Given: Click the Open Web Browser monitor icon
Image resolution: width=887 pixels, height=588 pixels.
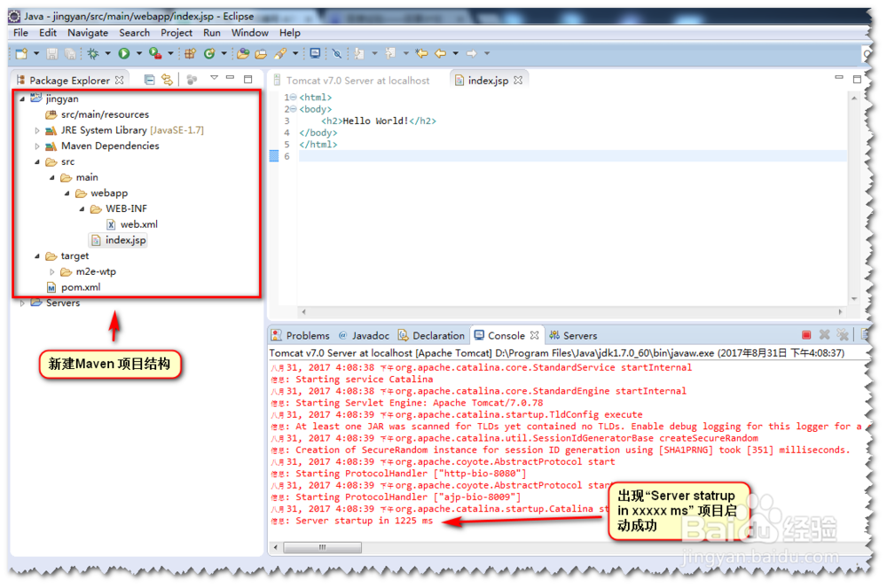Looking at the screenshot, I should point(315,54).
